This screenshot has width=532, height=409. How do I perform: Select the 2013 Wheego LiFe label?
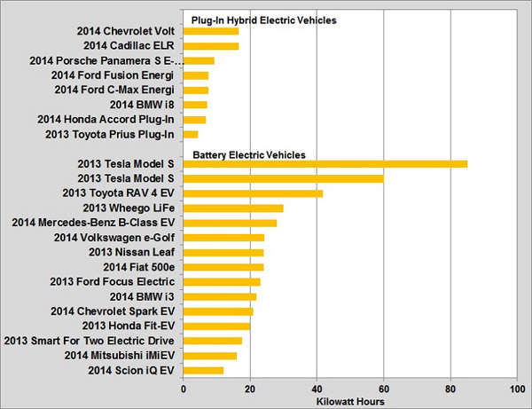tap(129, 208)
